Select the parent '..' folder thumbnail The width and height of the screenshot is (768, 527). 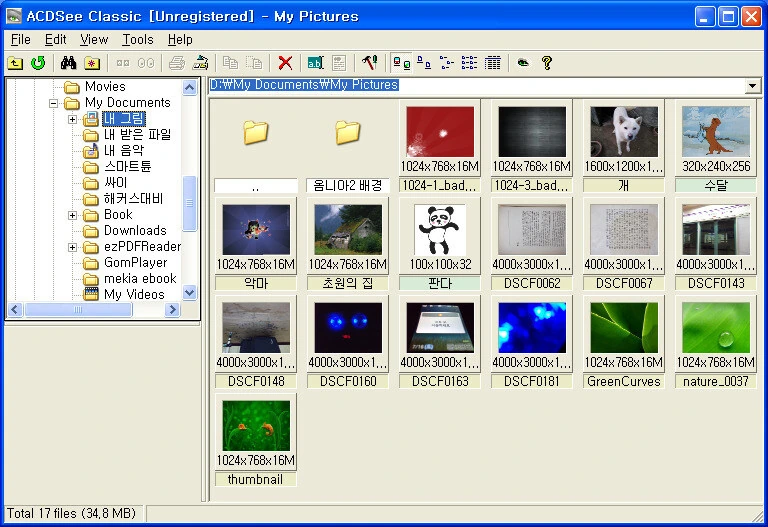256,147
